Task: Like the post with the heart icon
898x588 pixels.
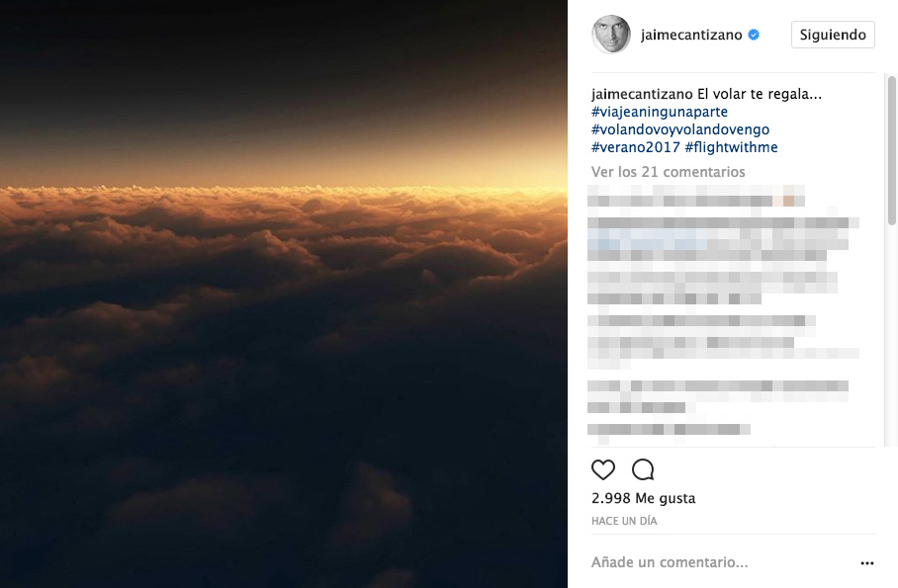Action: tap(603, 469)
